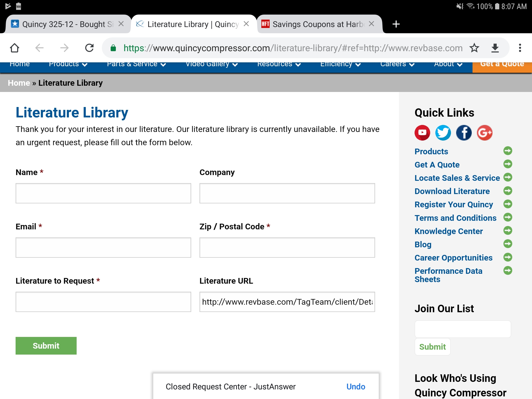Tap the green arrow beside Knowledge Center
532x399 pixels.
click(x=508, y=230)
